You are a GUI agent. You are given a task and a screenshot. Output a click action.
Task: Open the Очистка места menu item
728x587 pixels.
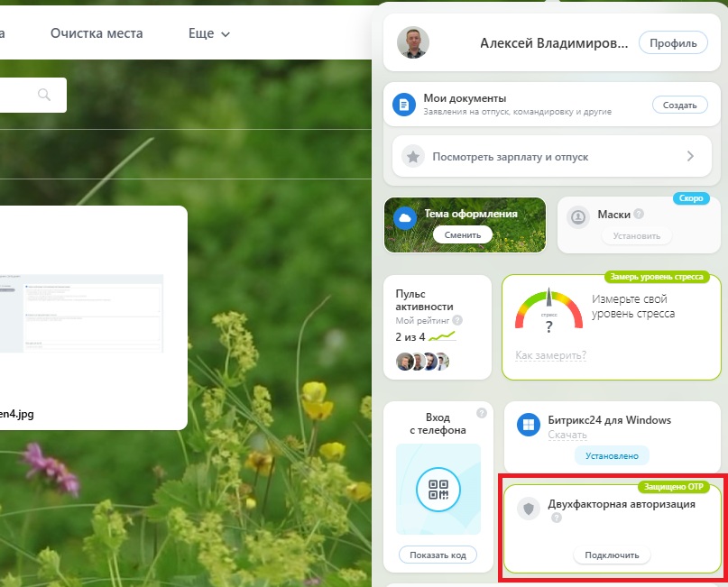pos(97,33)
